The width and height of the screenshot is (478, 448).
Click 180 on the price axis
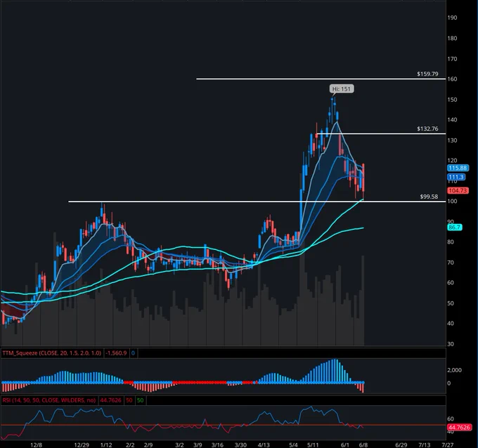pos(452,38)
